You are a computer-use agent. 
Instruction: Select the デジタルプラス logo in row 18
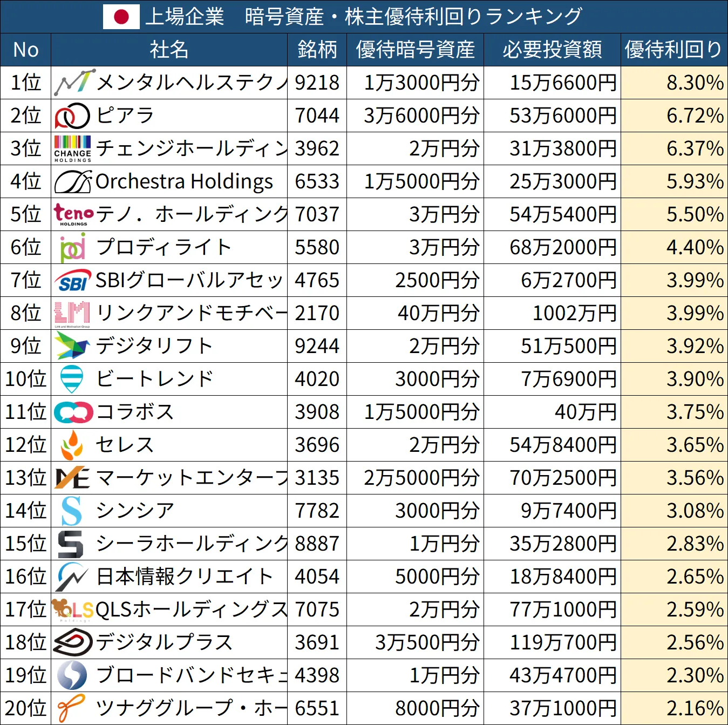coord(71,642)
